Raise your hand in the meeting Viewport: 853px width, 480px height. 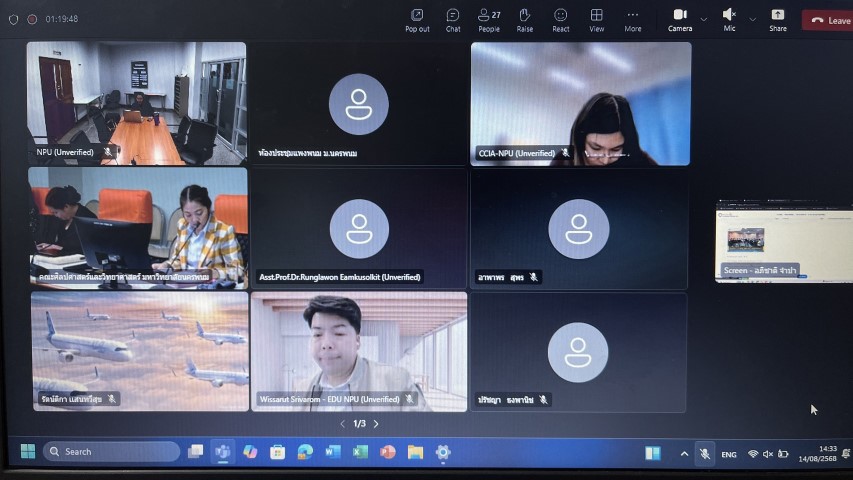point(525,19)
